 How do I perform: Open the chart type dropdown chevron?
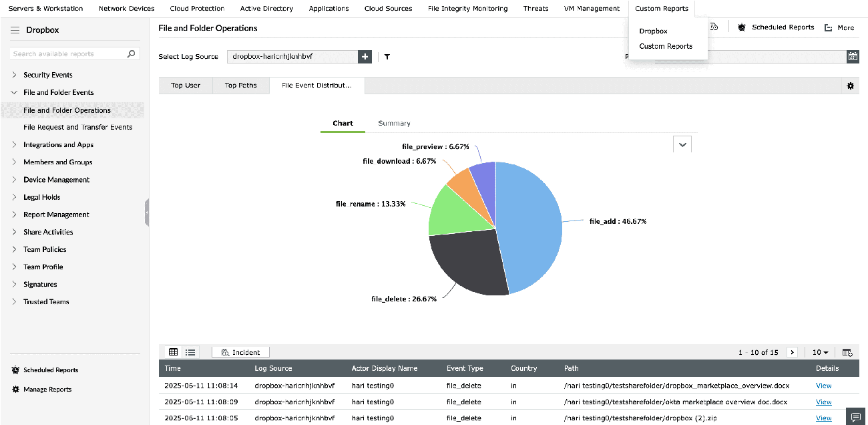(682, 144)
